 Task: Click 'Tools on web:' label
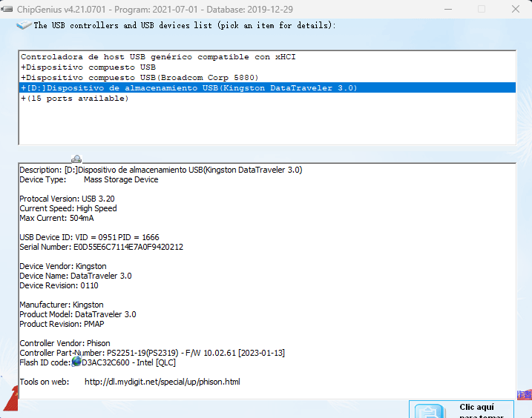tap(44, 382)
